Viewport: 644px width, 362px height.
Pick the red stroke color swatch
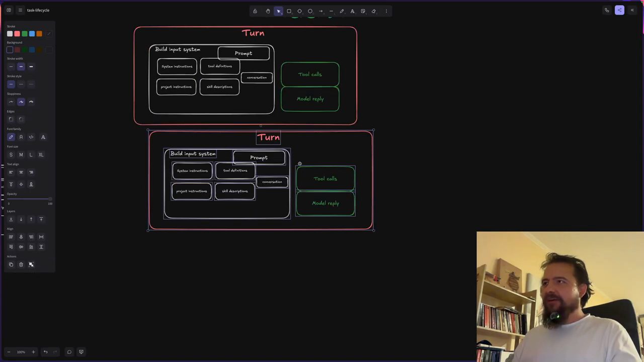tap(17, 34)
